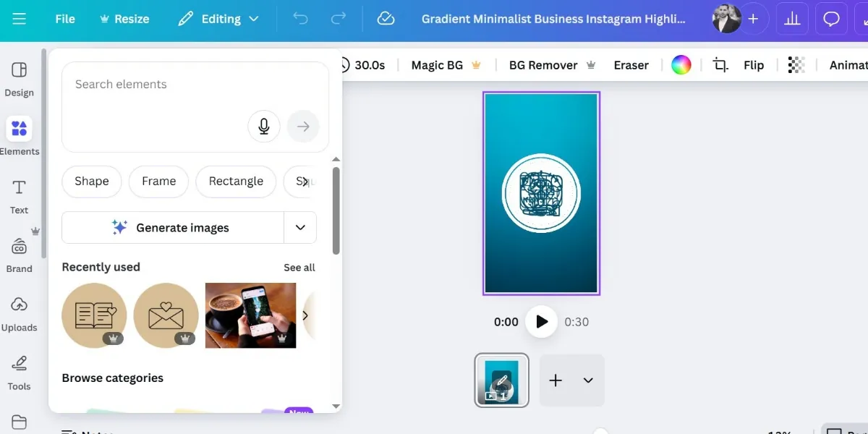
Task: Click the undo arrow
Action: pyautogui.click(x=300, y=19)
